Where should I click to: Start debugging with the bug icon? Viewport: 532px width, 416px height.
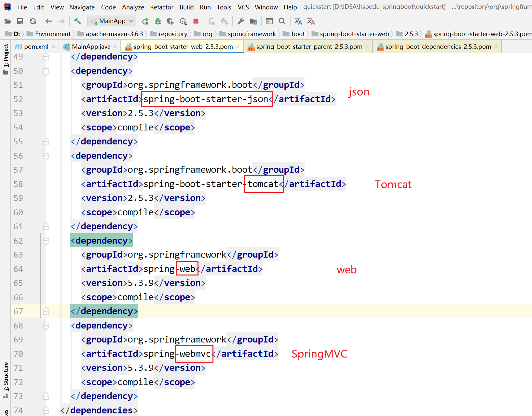point(158,21)
